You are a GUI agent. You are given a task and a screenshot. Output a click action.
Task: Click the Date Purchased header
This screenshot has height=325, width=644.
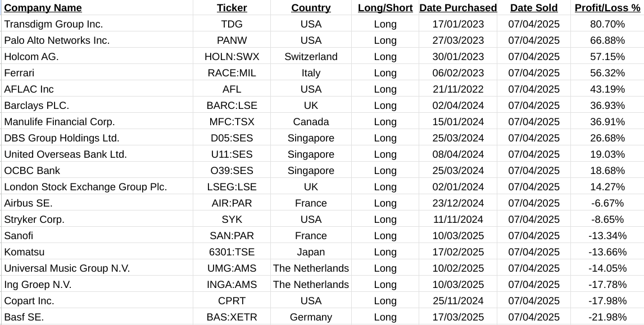point(458,8)
